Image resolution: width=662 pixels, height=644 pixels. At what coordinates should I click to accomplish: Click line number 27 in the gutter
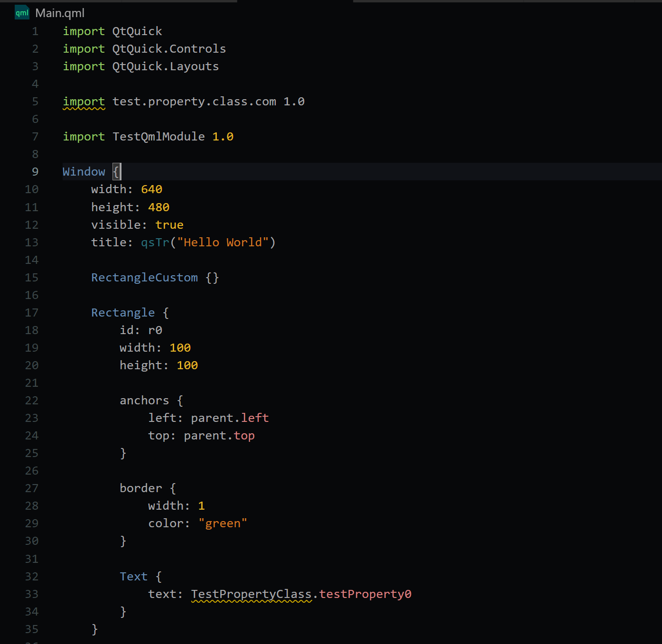32,488
